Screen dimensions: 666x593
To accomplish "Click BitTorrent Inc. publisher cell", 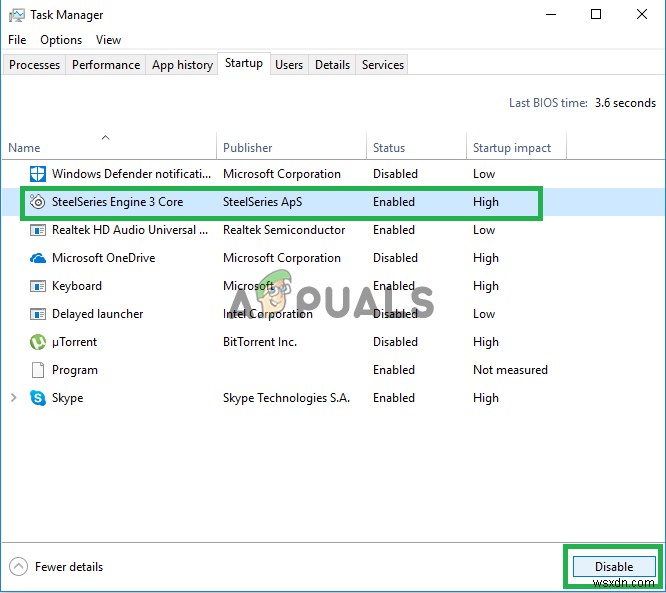I will (260, 342).
